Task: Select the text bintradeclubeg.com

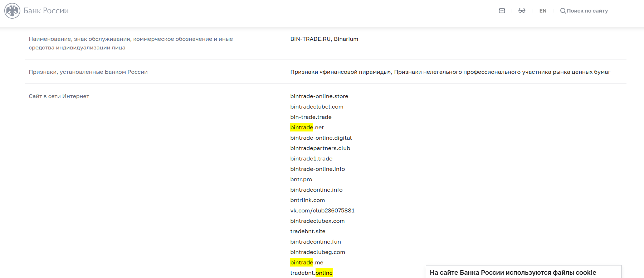Action: 318,252
